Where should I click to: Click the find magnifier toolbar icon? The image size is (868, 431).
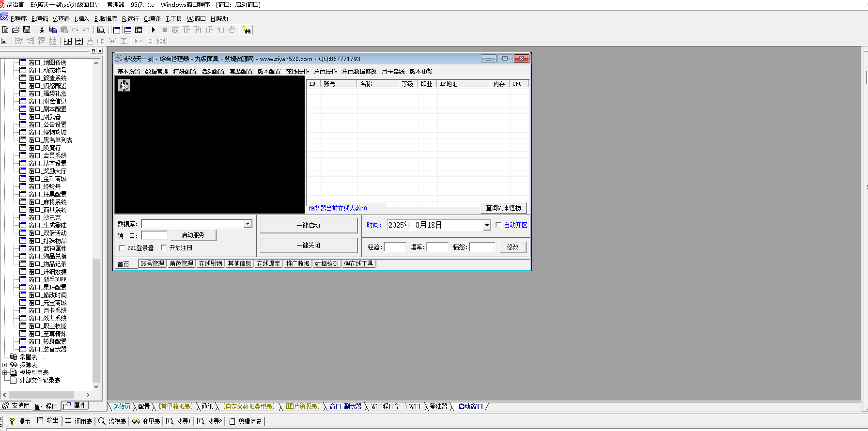pos(101,30)
